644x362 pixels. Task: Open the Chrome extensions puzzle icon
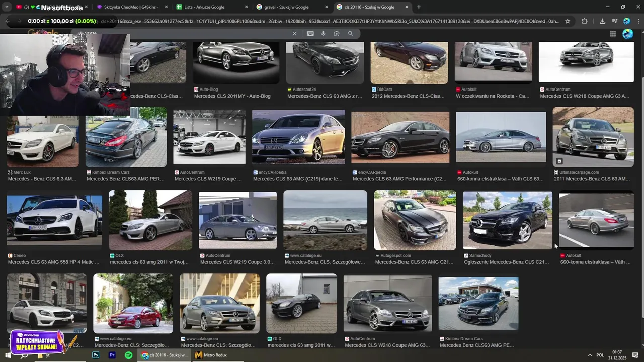[x=584, y=21]
